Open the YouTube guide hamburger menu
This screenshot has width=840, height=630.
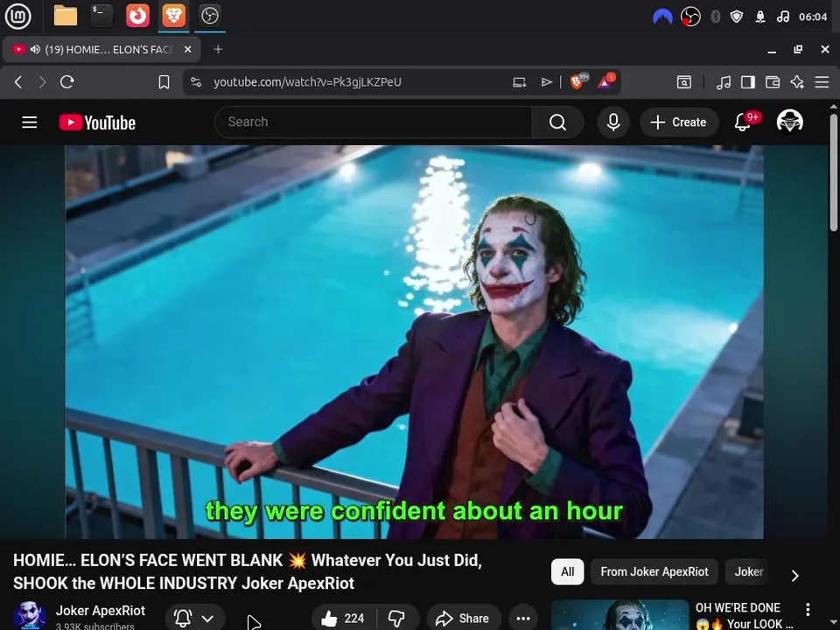[30, 122]
